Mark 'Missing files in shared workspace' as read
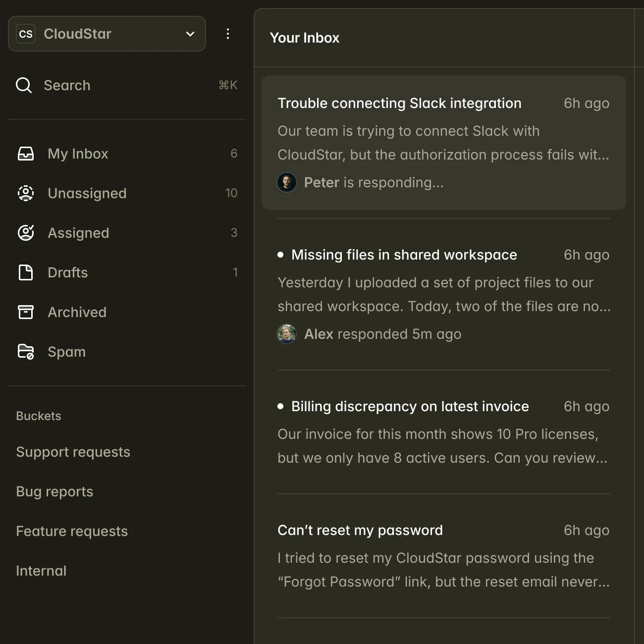Viewport: 644px width, 644px height. point(280,255)
